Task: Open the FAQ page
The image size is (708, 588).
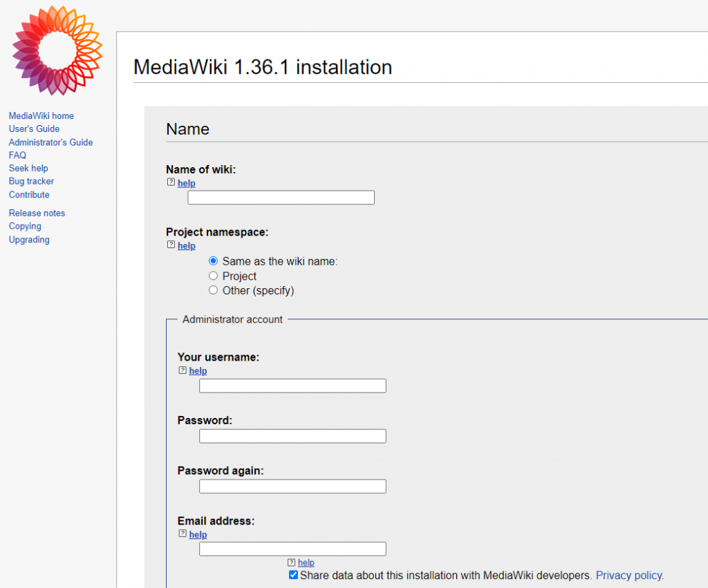Action: [x=17, y=155]
